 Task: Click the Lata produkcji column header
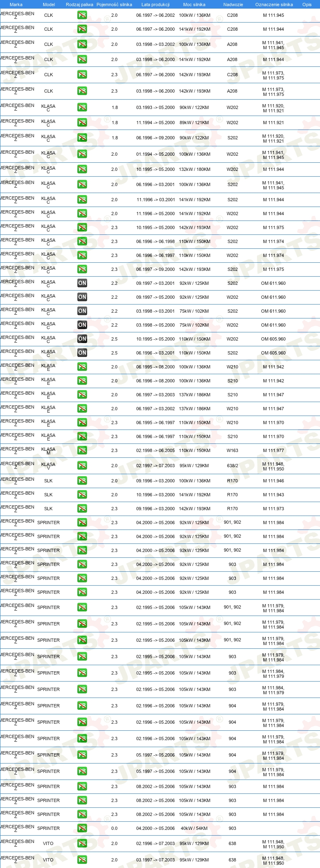tap(155, 5)
